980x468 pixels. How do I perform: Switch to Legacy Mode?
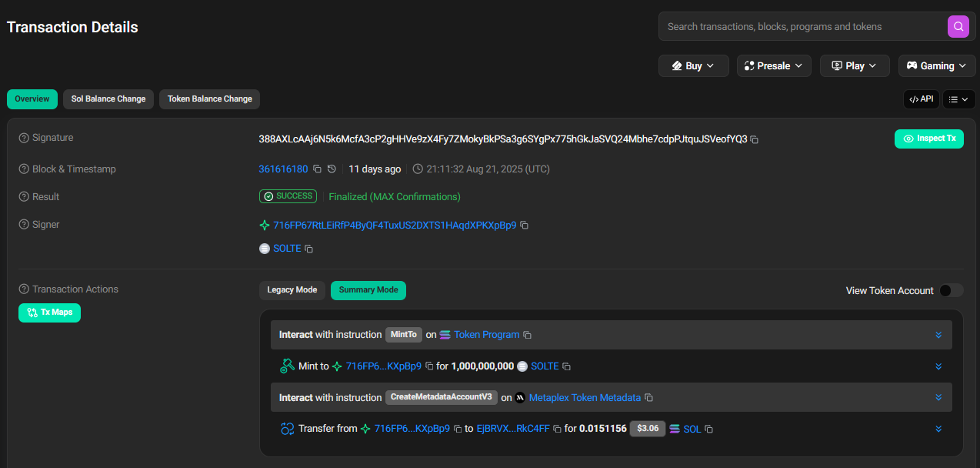tap(292, 290)
